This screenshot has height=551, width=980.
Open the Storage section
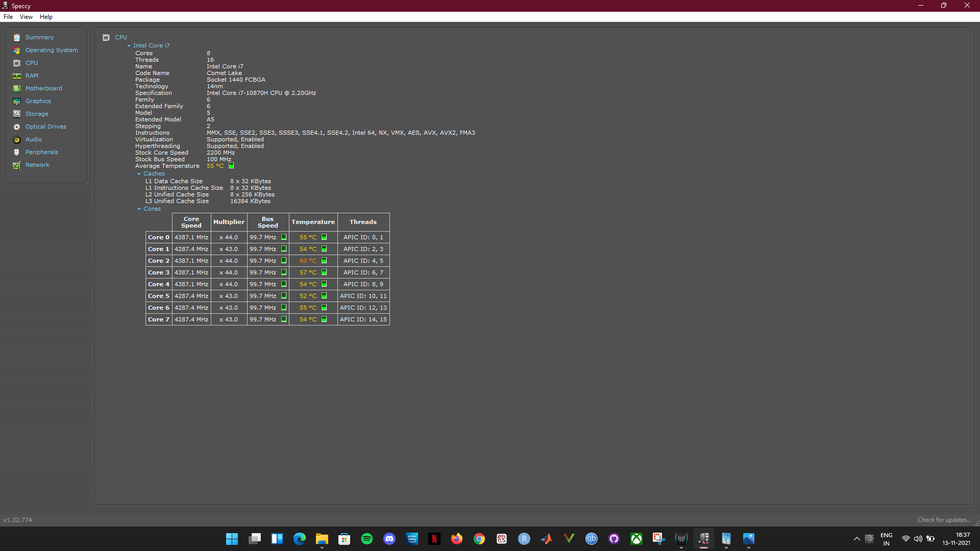(37, 114)
